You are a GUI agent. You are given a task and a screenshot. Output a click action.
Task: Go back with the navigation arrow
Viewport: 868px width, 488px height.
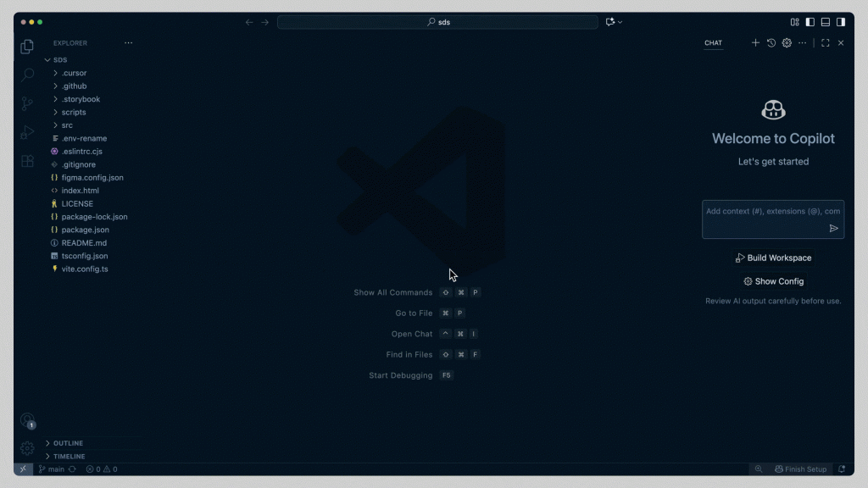click(x=249, y=22)
